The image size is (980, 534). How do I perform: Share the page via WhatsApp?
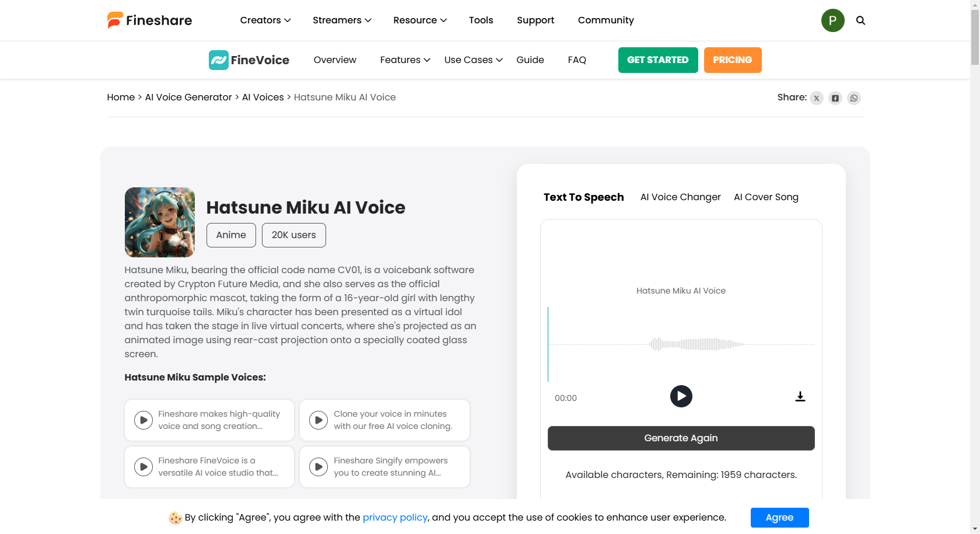pyautogui.click(x=854, y=98)
